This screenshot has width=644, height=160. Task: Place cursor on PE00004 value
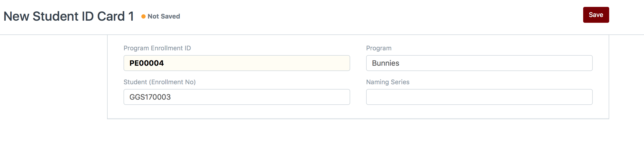point(147,63)
